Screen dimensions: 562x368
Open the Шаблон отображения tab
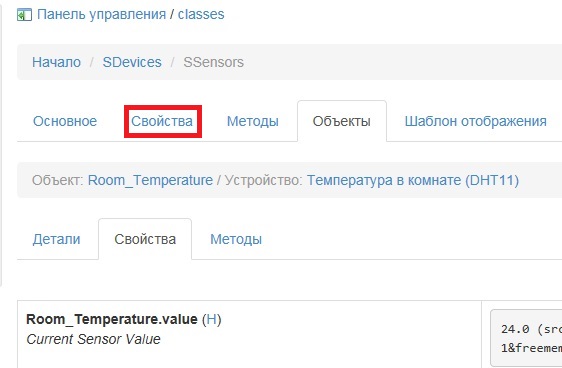point(476,121)
